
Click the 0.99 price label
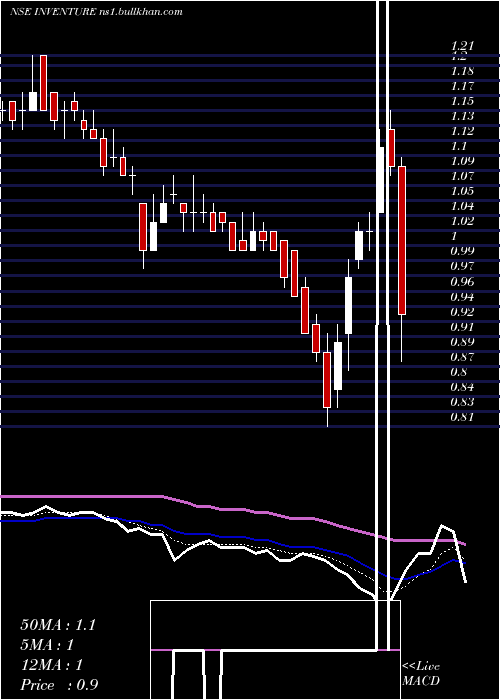click(462, 251)
